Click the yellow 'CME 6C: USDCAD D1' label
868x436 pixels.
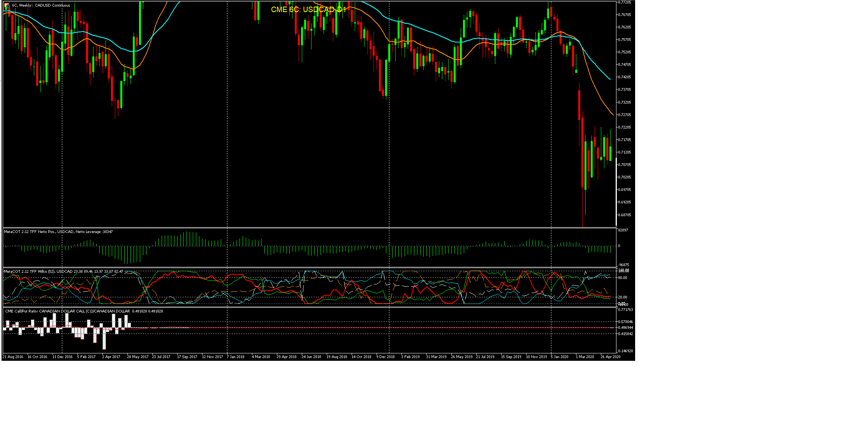308,9
